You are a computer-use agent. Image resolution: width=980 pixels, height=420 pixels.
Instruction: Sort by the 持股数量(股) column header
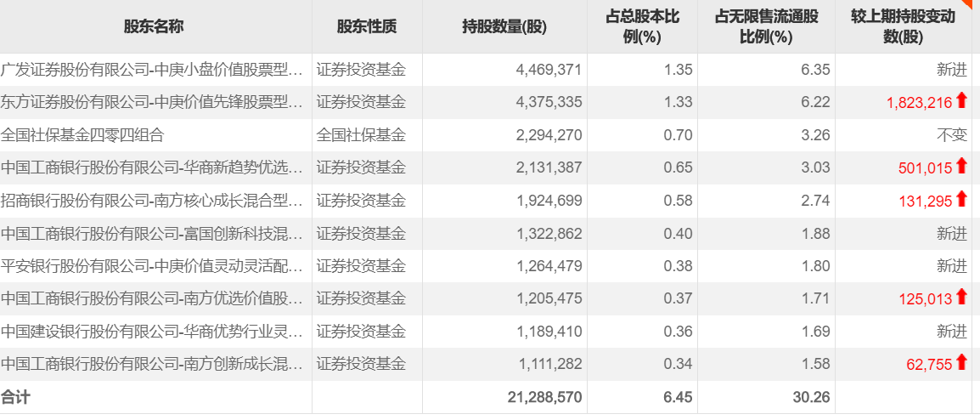coord(504,26)
